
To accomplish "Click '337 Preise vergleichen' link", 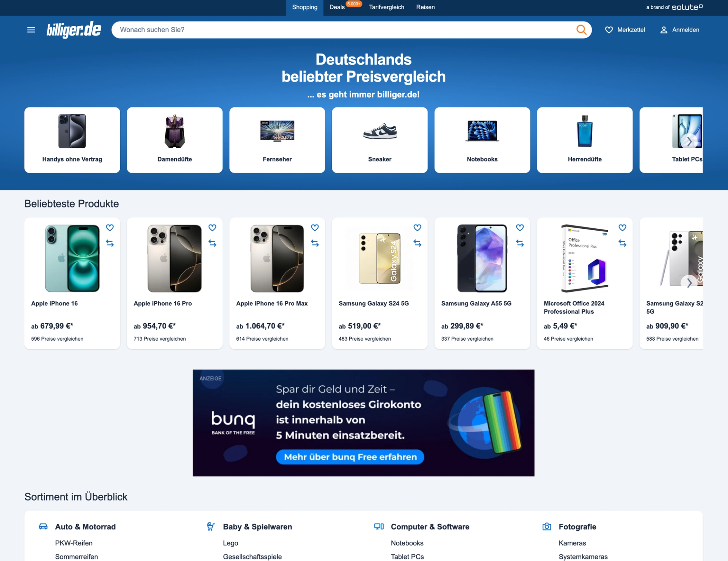I will [x=468, y=339].
